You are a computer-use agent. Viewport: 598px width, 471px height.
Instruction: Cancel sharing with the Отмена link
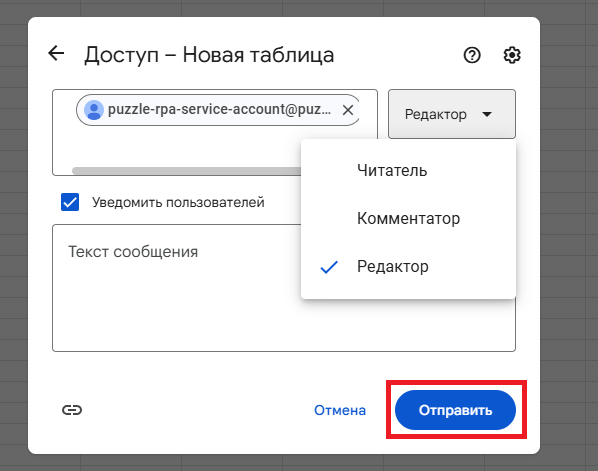[340, 410]
